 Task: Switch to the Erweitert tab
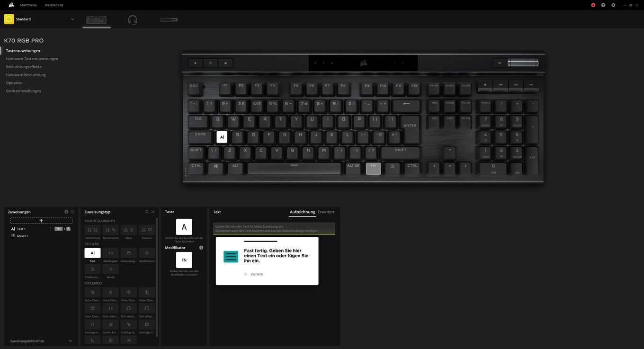326,212
